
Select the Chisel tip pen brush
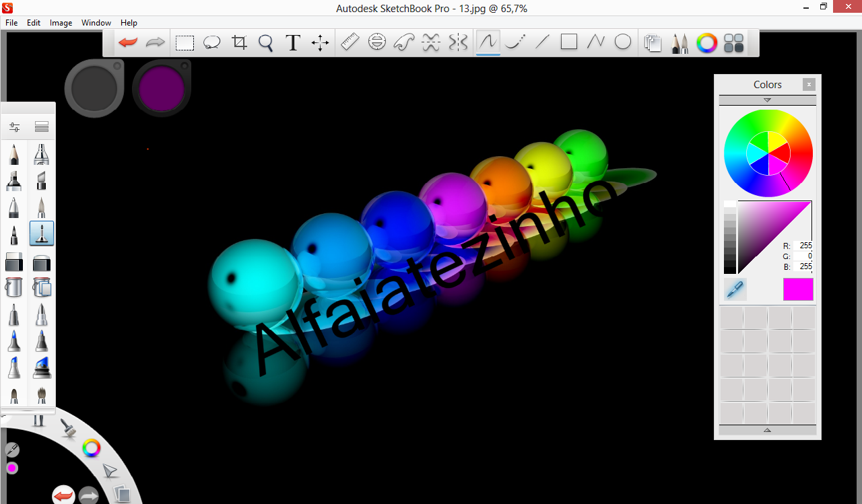[x=42, y=180]
